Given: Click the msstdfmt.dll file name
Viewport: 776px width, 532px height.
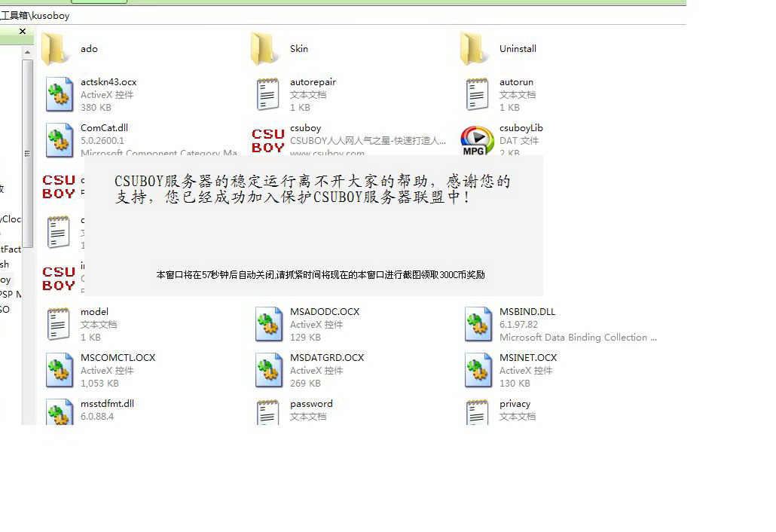Looking at the screenshot, I should (107, 403).
